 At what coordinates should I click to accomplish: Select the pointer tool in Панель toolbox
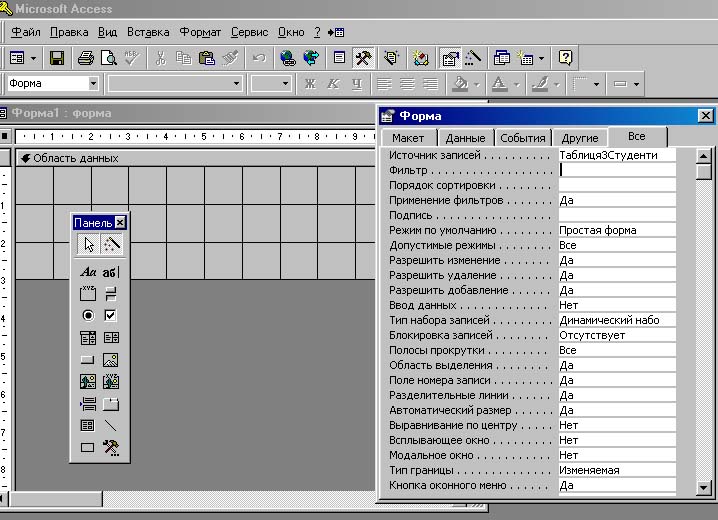[88, 244]
